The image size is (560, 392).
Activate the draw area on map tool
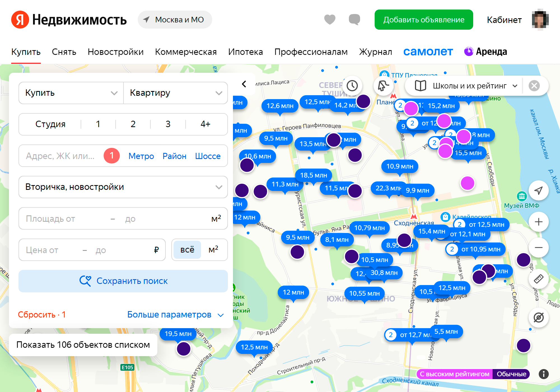pyautogui.click(x=383, y=86)
